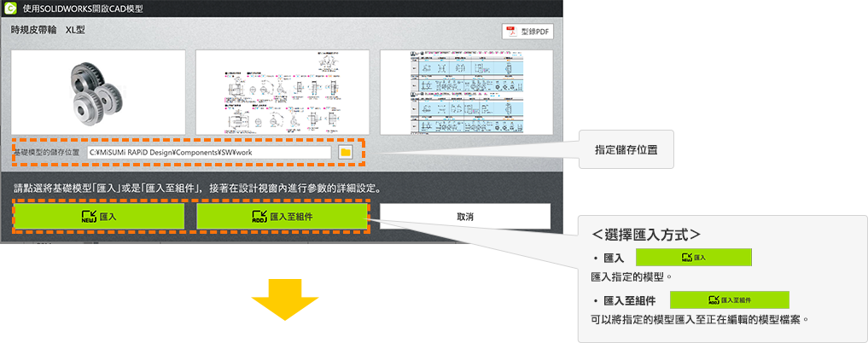
Task: Click the ＜選擇匯入方式＞ heading
Action: coord(646,232)
